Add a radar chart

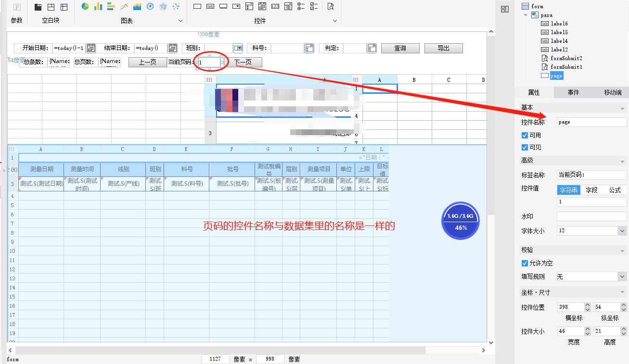(x=163, y=7)
